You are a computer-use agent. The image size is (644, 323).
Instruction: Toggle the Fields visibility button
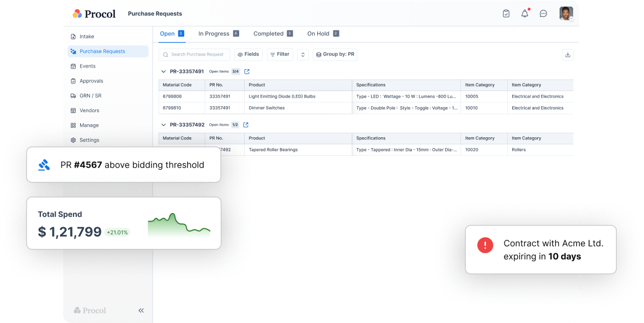(x=248, y=54)
